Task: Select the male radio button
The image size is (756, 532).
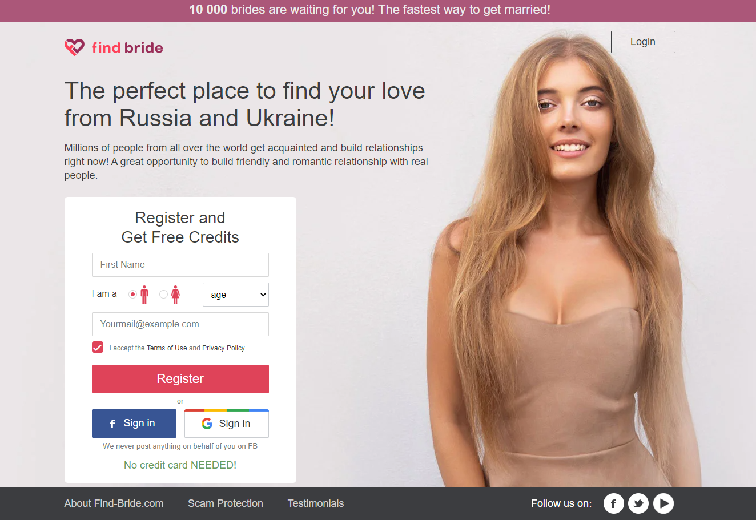Action: [x=132, y=295]
